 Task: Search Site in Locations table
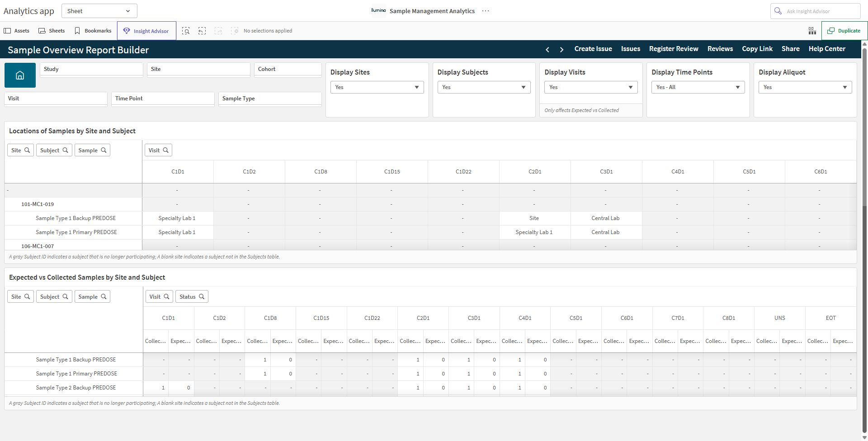pos(20,150)
